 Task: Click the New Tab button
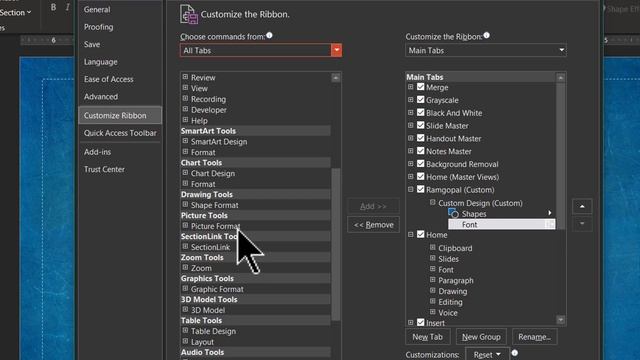pos(427,337)
